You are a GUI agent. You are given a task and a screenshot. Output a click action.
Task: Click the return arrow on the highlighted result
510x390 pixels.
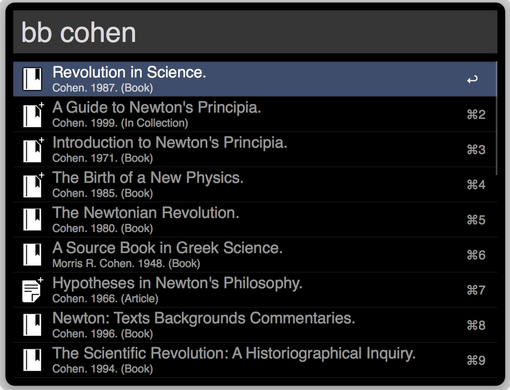[472, 79]
